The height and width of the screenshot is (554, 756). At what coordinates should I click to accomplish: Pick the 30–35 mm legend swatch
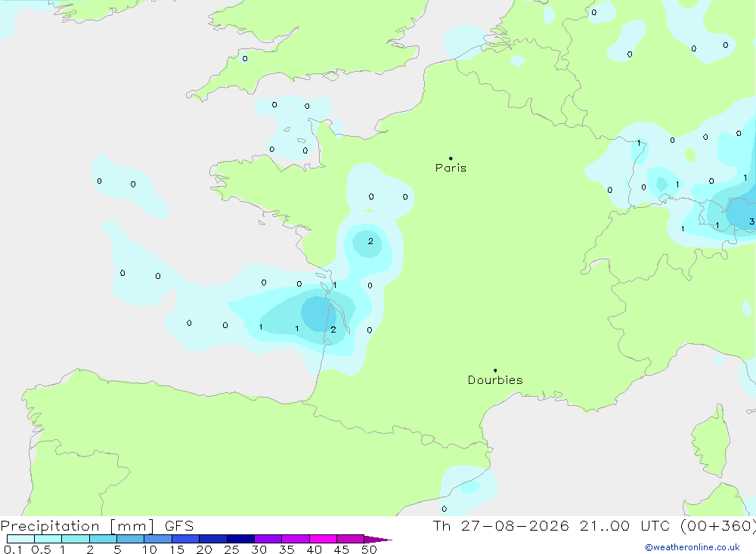tap(268, 539)
